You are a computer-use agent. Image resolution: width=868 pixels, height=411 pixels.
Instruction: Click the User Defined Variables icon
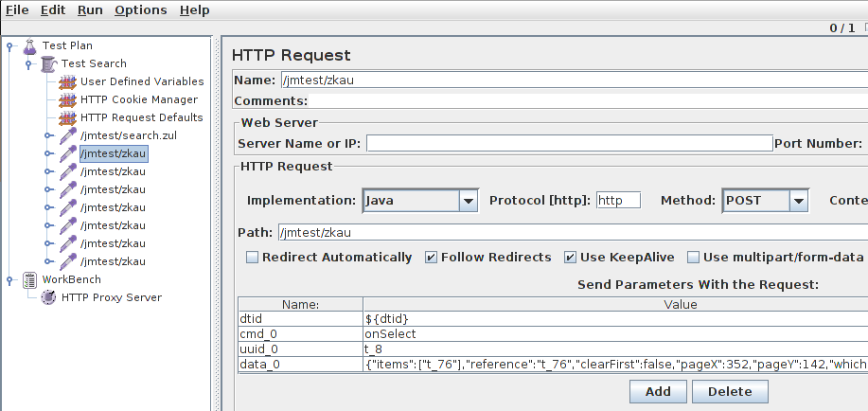tap(67, 81)
